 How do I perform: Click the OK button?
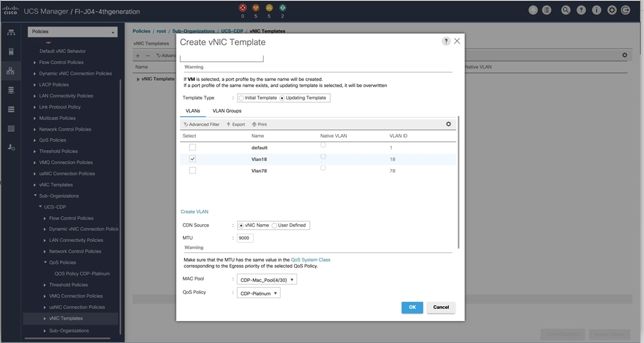(x=412, y=307)
